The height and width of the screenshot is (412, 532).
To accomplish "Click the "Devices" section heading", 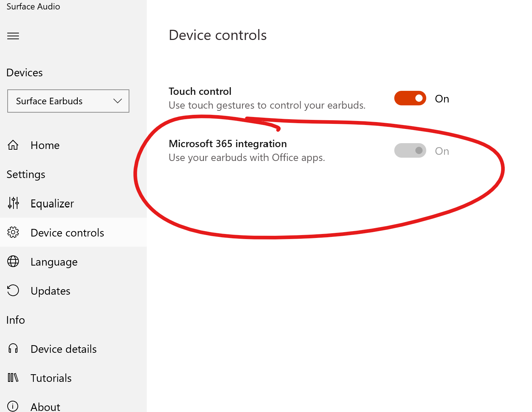I will click(x=25, y=73).
